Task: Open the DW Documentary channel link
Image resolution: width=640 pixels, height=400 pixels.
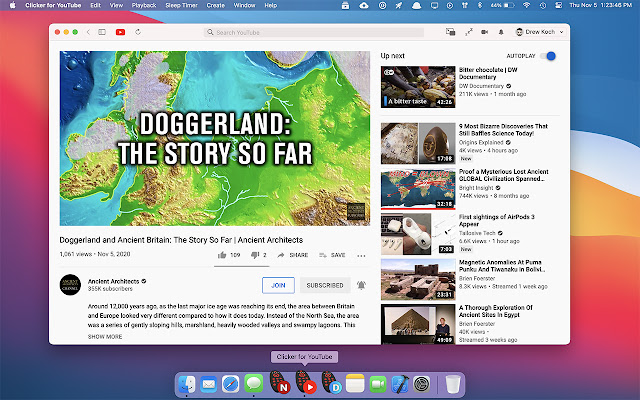Action: (481, 86)
